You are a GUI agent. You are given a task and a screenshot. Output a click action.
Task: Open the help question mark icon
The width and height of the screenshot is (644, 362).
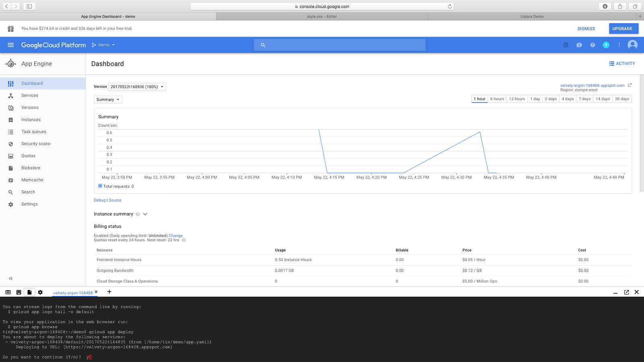(x=592, y=45)
